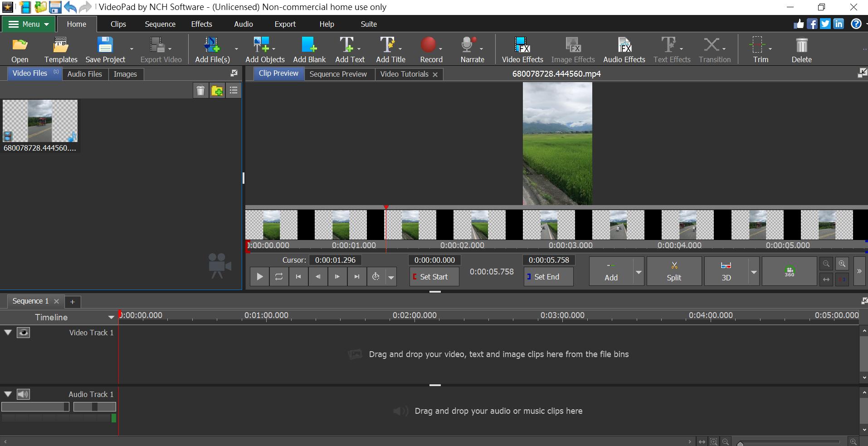The image size is (868, 446).
Task: Expand the Save Project dropdown arrow
Action: [132, 49]
